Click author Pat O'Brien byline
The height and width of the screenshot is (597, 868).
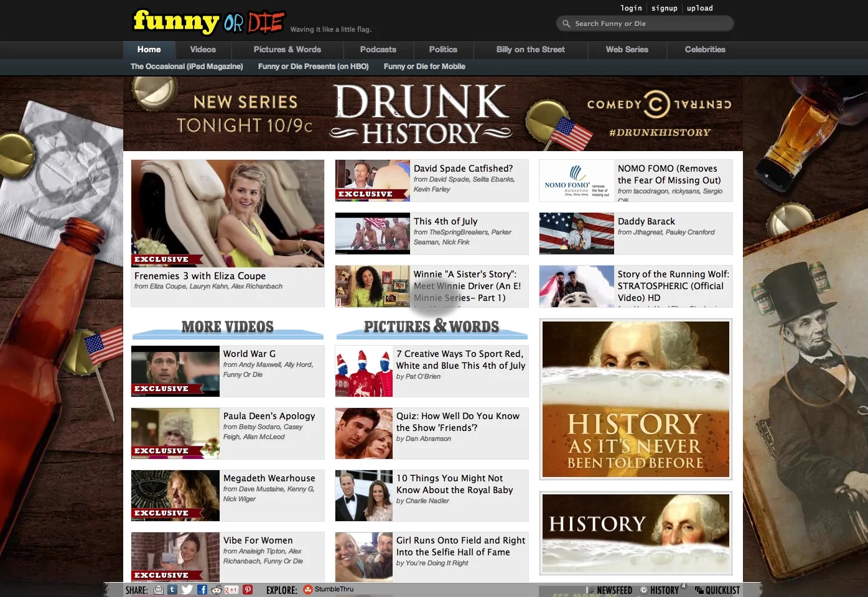click(418, 377)
